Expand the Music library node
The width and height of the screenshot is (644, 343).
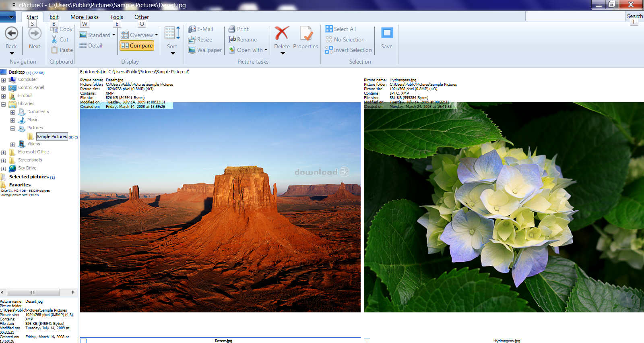click(12, 120)
